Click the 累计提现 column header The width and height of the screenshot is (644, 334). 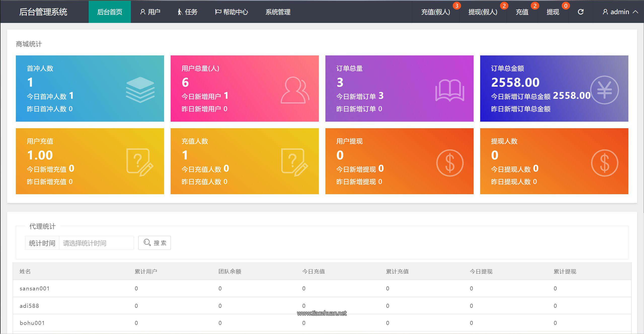pyautogui.click(x=565, y=271)
